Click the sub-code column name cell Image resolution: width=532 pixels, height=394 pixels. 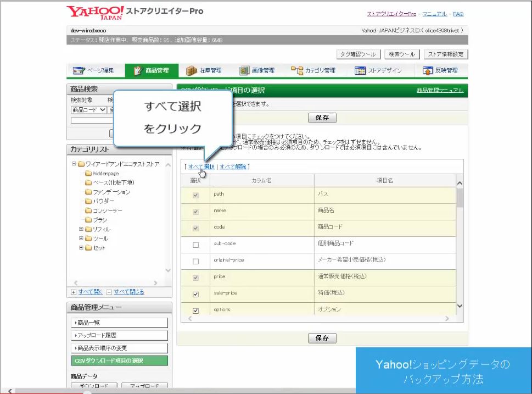point(262,245)
